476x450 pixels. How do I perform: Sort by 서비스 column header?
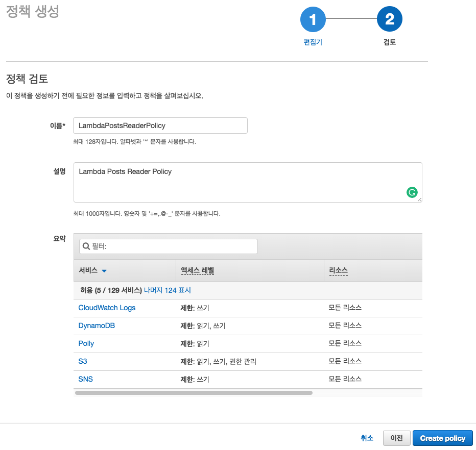[x=88, y=270]
